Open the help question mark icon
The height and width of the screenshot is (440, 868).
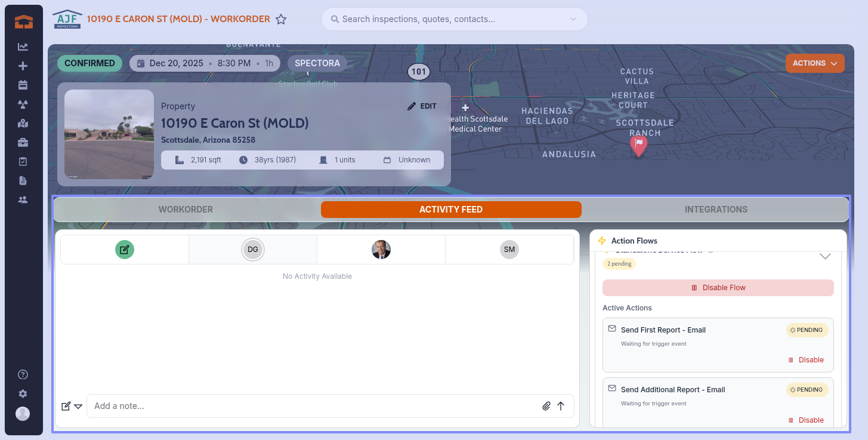(23, 375)
